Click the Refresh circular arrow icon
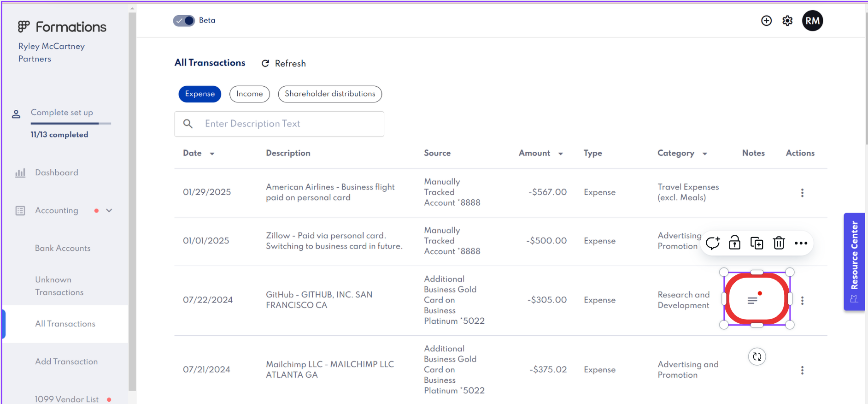This screenshot has height=404, width=868. tap(265, 63)
